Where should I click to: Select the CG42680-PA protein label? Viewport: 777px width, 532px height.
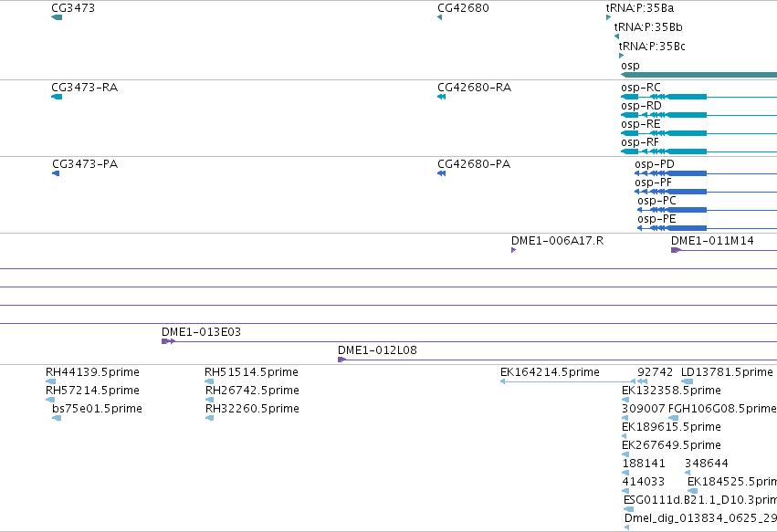[474, 164]
